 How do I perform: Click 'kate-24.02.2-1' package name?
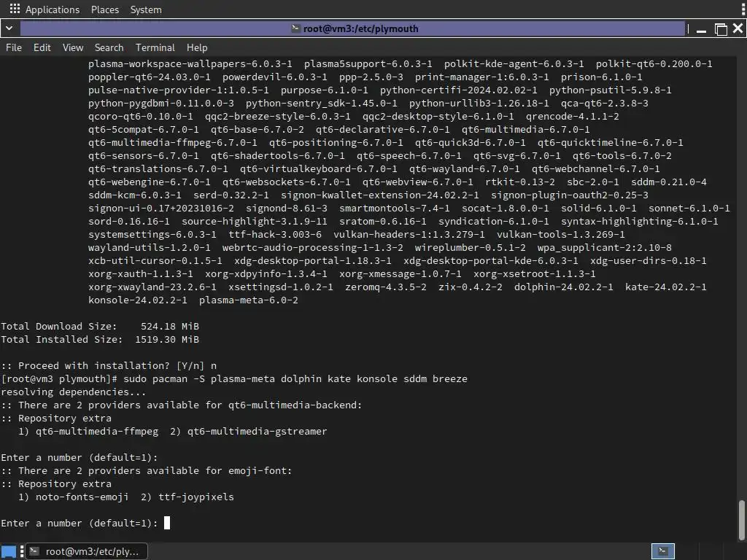pos(666,287)
